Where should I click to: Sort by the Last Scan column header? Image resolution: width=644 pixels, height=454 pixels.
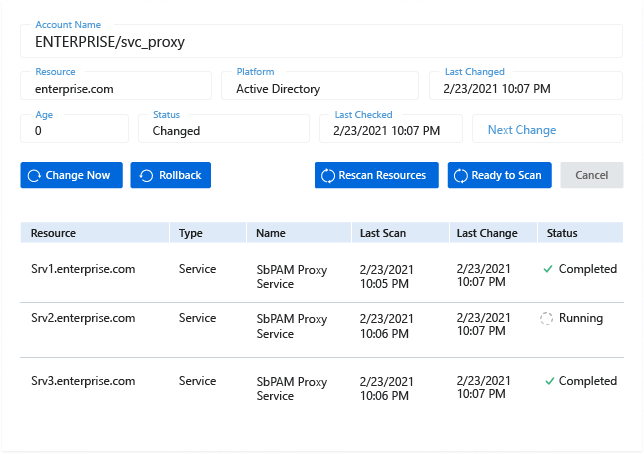click(400, 233)
